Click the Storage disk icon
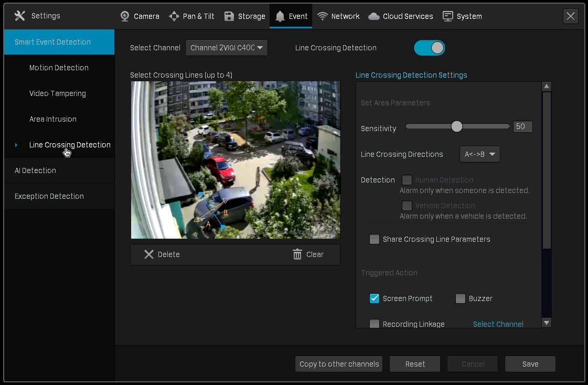The width and height of the screenshot is (588, 385). pos(229,16)
